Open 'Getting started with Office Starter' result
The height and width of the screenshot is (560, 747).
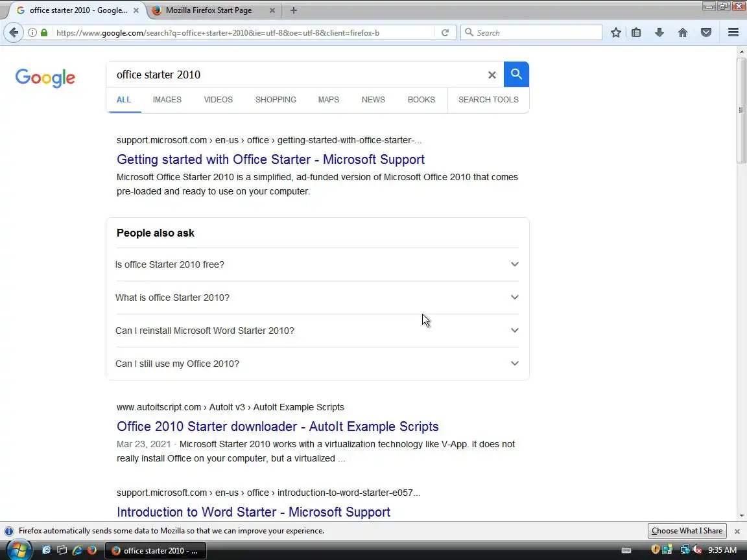click(270, 159)
